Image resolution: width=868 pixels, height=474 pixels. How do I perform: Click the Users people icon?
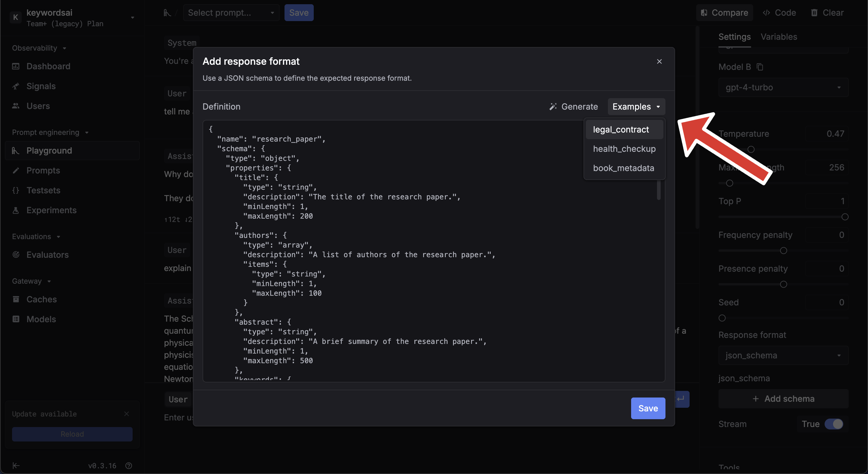(16, 106)
